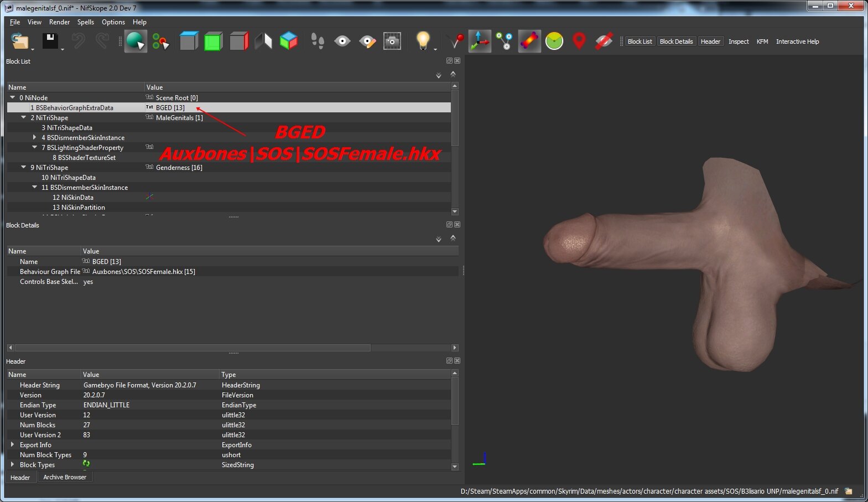Click the green circle toolbar icon
Image resolution: width=868 pixels, height=502 pixels.
pos(554,42)
